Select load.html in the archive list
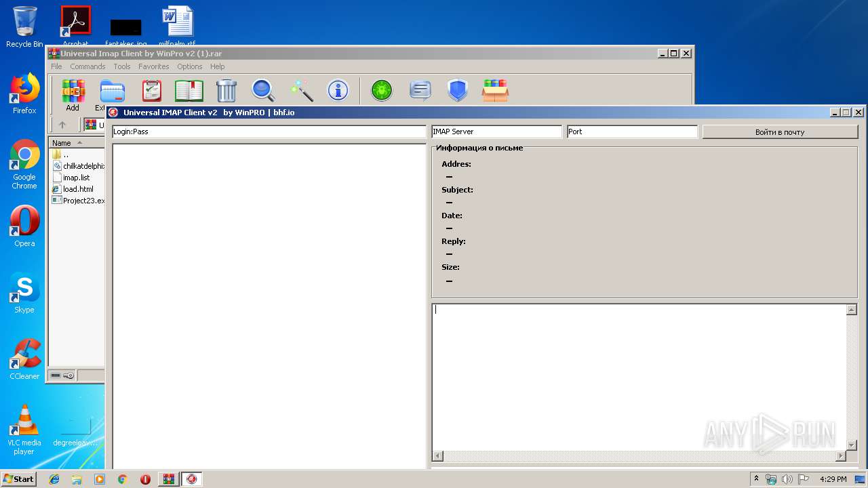868x488 pixels. tap(73, 189)
